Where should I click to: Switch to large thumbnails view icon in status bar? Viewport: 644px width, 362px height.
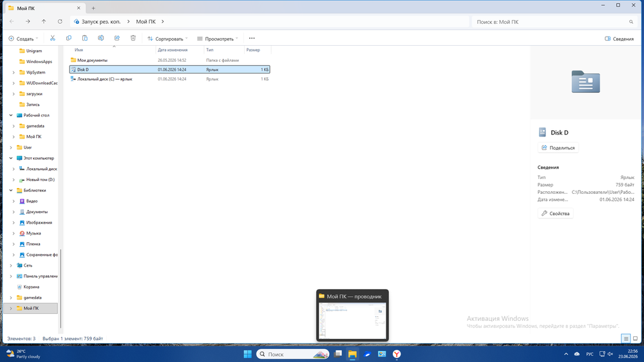[635, 339]
